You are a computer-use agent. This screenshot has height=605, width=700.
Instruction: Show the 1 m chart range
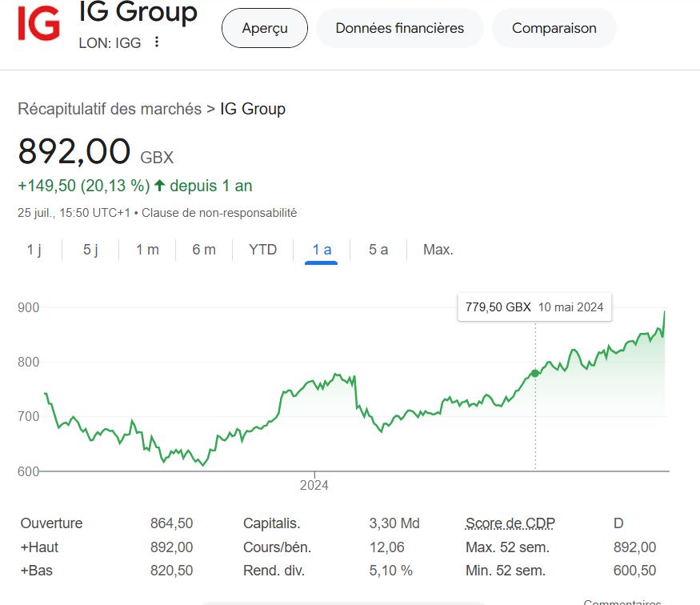point(147,250)
